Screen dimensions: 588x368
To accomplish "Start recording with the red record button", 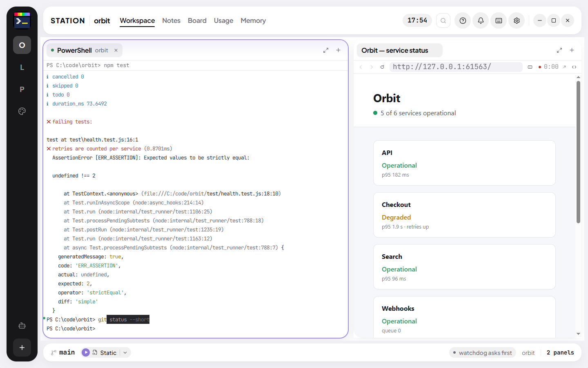I will tap(548, 67).
